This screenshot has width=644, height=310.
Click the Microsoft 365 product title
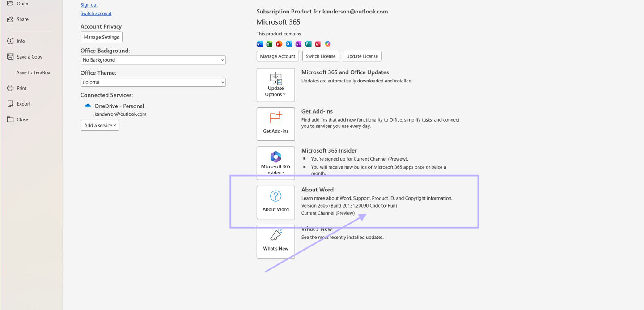278,22
